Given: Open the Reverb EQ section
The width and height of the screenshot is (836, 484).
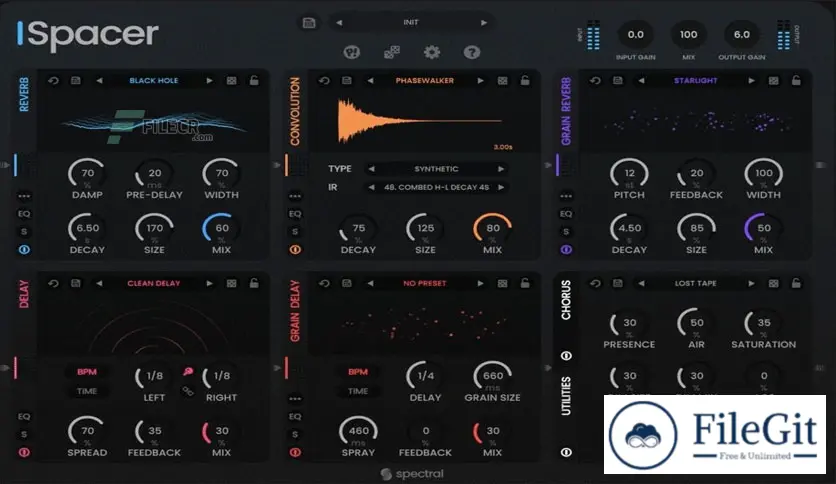Looking at the screenshot, I should coord(24,214).
